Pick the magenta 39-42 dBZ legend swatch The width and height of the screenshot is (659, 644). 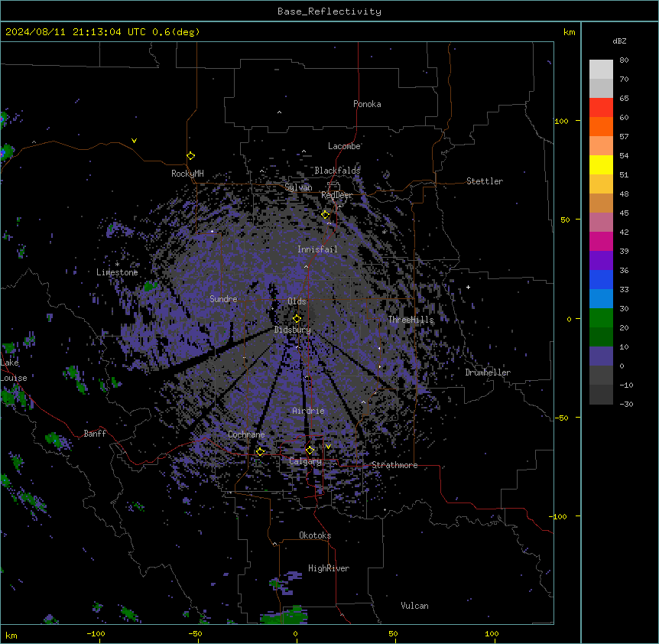[x=601, y=241]
